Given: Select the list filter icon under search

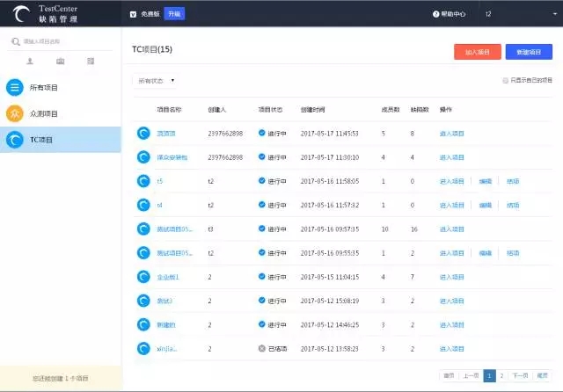Looking at the screenshot, I should coord(91,61).
